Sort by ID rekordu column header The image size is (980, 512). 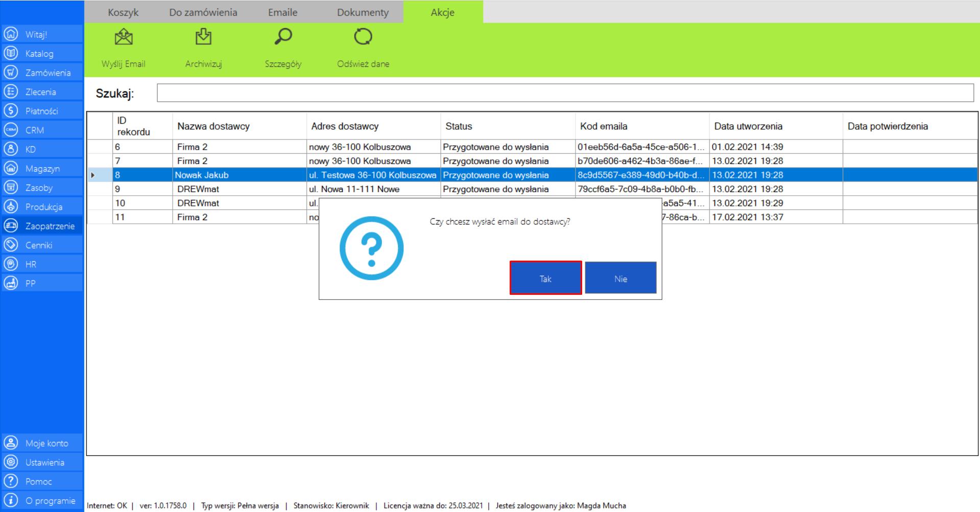click(142, 126)
